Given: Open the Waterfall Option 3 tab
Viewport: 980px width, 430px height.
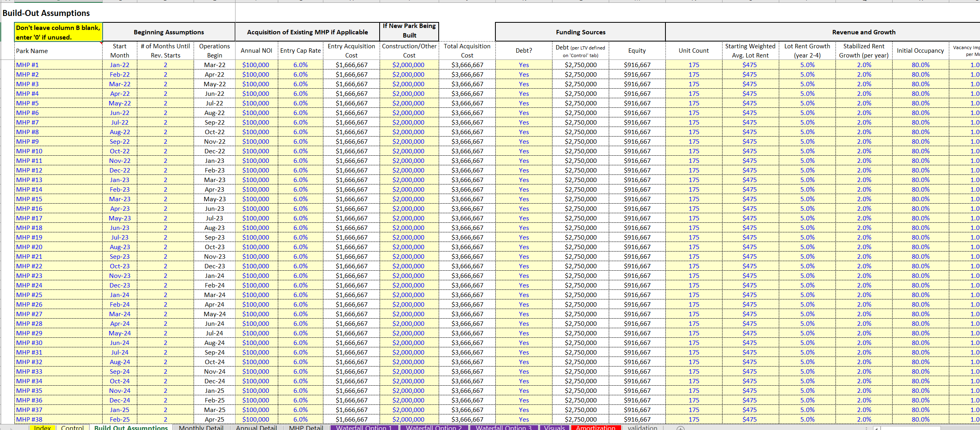Looking at the screenshot, I should click(503, 428).
